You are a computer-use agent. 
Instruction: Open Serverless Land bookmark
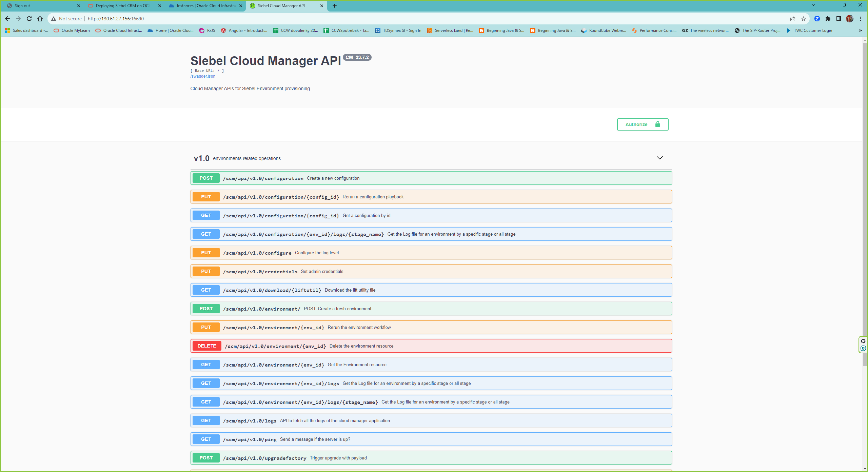coord(450,31)
